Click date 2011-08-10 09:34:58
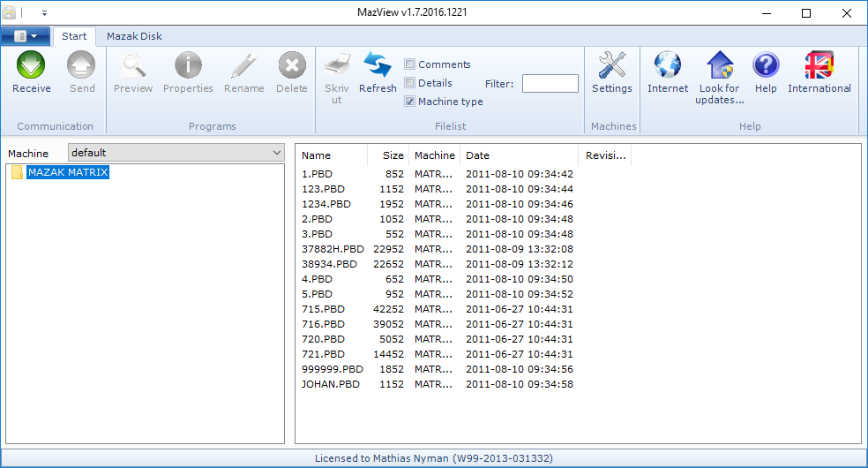This screenshot has width=868, height=468. (x=520, y=383)
